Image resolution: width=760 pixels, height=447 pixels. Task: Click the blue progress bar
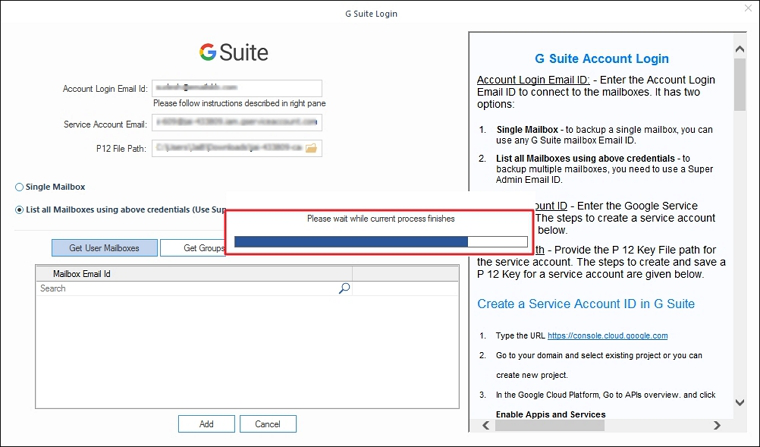381,241
